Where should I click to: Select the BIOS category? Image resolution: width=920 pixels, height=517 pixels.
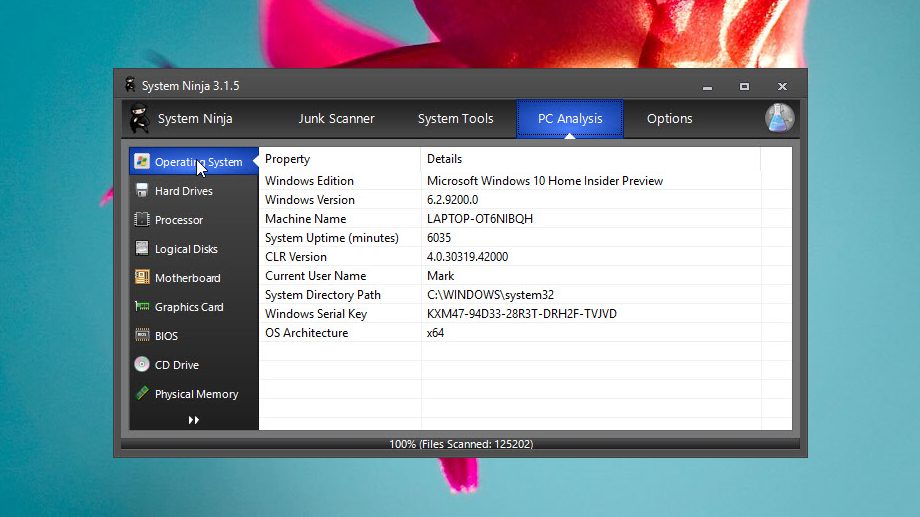coord(194,336)
